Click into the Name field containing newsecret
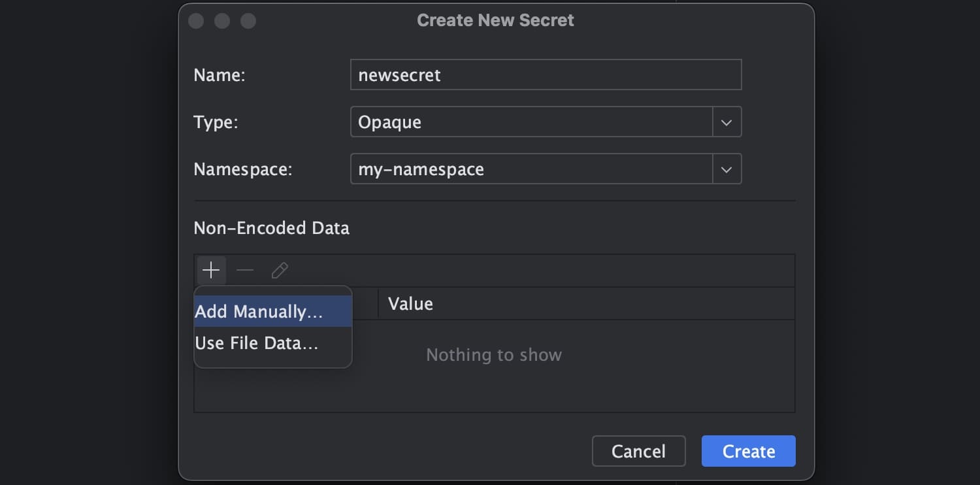 tap(546, 75)
